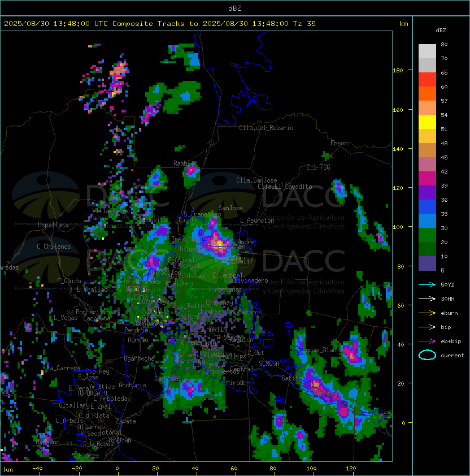The height and width of the screenshot is (476, 470).
Task: Select the light gray swatch below 80
Action: tap(427, 51)
